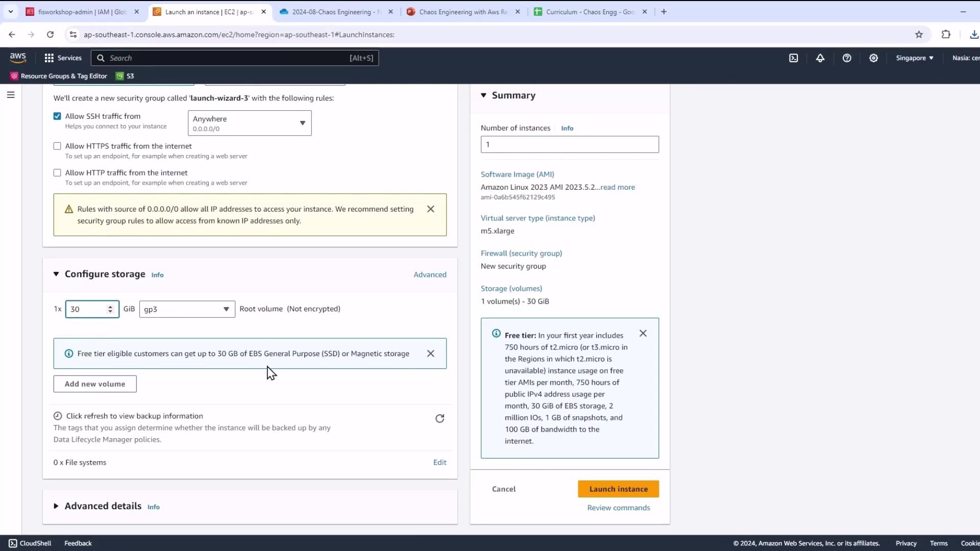Switch to 2024-08-Chaos Engineering tab
The height and width of the screenshot is (551, 980).
click(337, 12)
